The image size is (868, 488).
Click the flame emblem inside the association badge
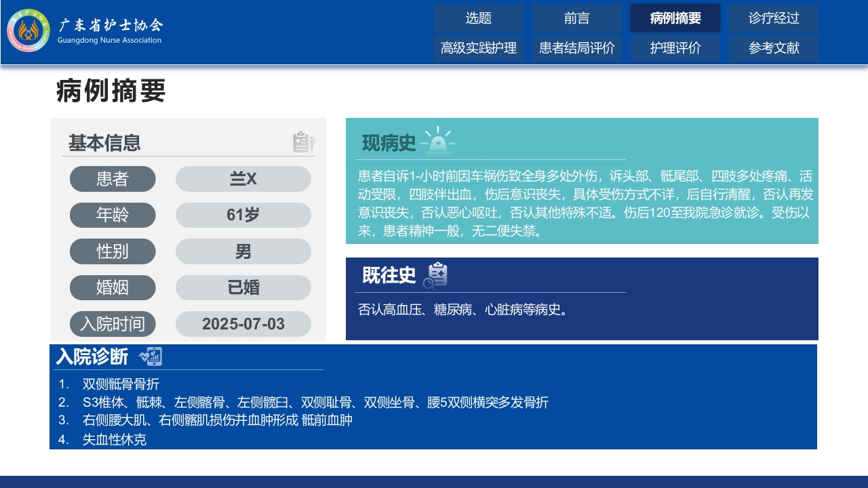pyautogui.click(x=27, y=30)
